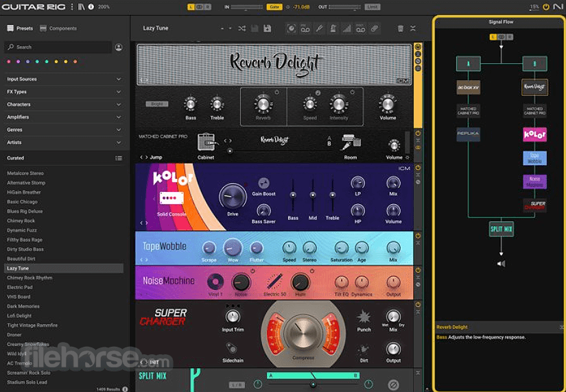Image resolution: width=566 pixels, height=392 pixels.
Task: Click the phase invert icon on Split Mix
Action: point(393,384)
